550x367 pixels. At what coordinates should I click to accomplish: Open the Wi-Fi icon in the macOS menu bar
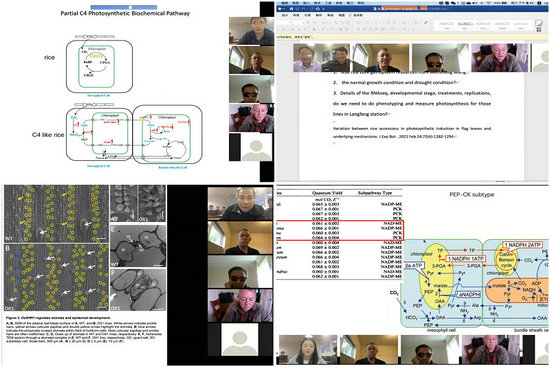click(x=489, y=3)
